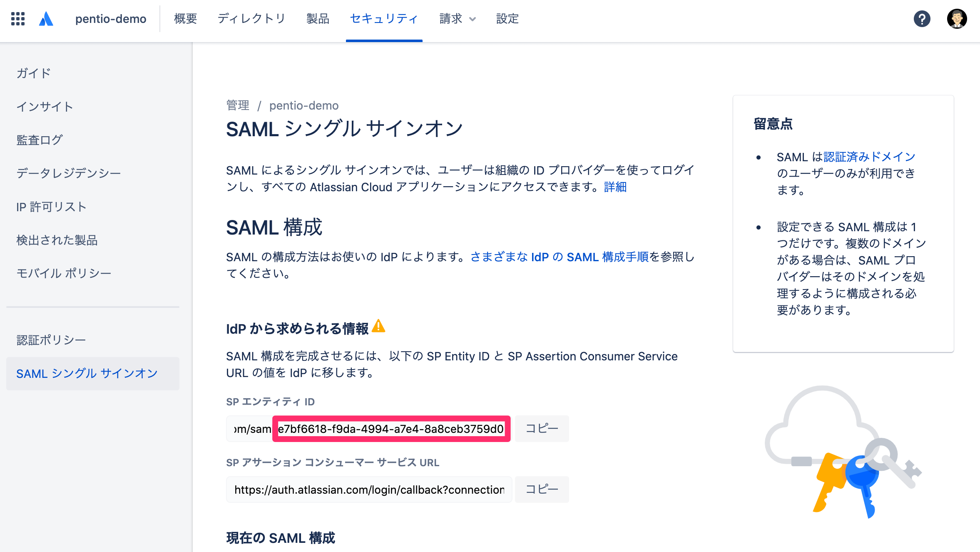The height and width of the screenshot is (552, 980).
Task: Click the SP アサーション コンシューマー サービス URL field
Action: point(369,490)
